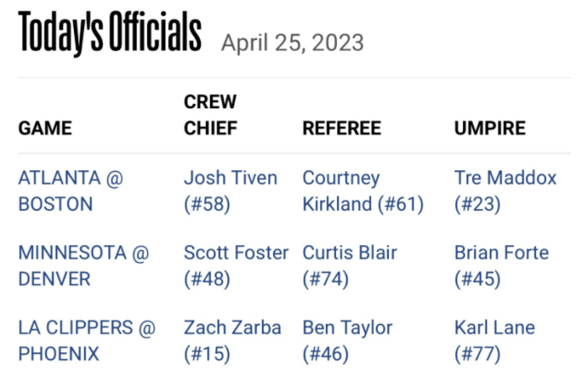Click the April 25, 2023 date
This screenshot has height=376, width=588.
pyautogui.click(x=292, y=43)
